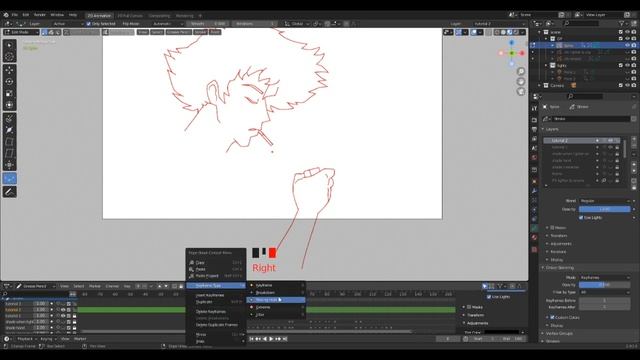Expand the Relations panel

click(558, 252)
